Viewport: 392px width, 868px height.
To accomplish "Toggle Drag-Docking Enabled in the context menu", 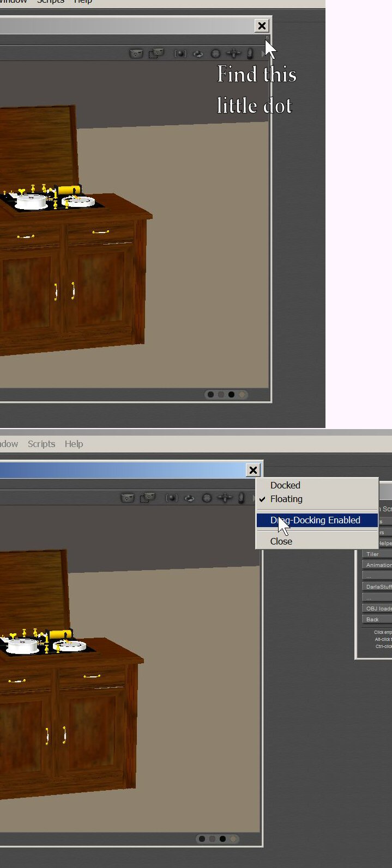I will [x=317, y=520].
